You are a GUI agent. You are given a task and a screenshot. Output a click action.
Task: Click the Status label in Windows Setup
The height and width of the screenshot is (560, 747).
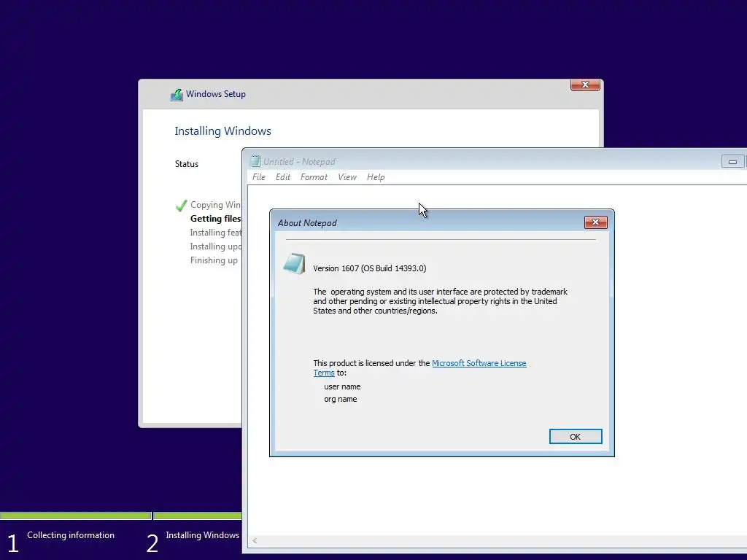tap(187, 164)
